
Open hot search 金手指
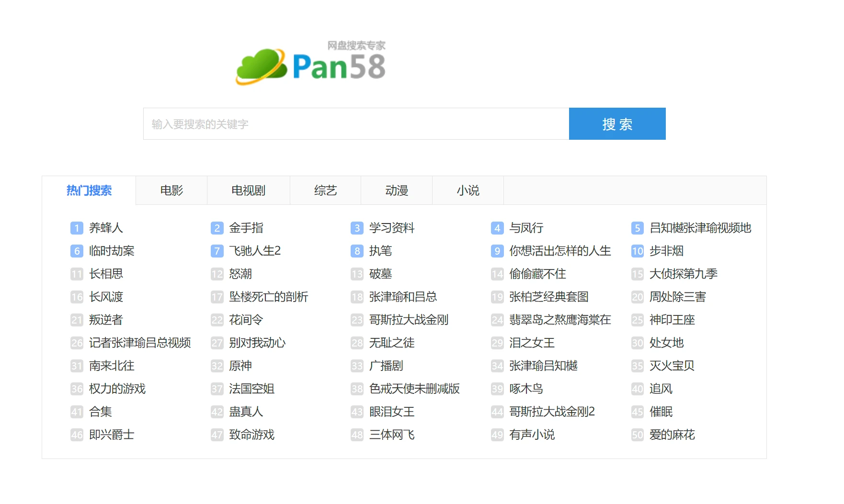coord(246,228)
